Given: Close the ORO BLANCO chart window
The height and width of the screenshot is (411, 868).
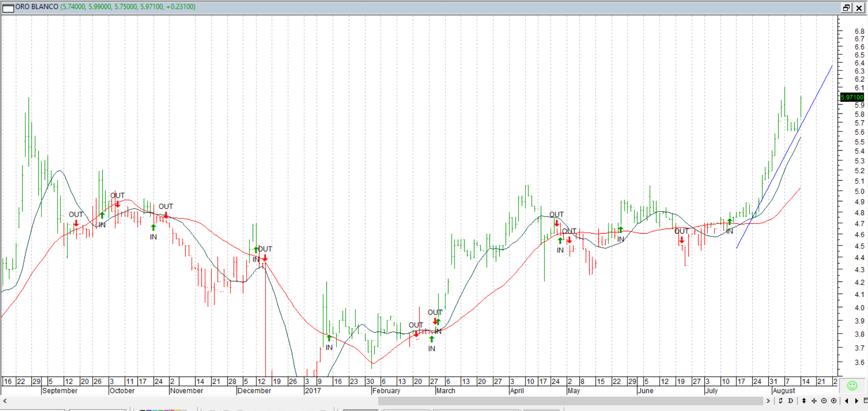Looking at the screenshot, I should pyautogui.click(x=859, y=8).
